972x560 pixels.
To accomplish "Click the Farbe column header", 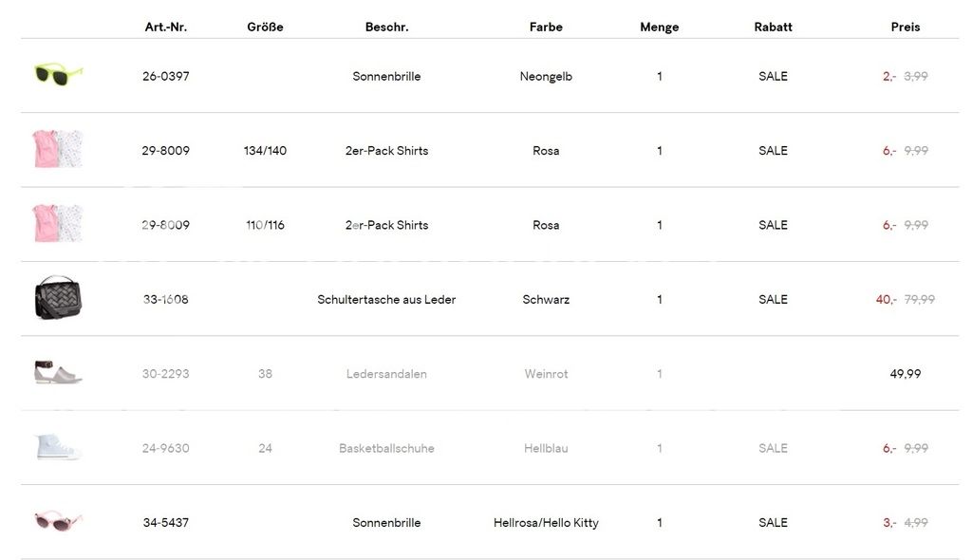I will click(546, 27).
